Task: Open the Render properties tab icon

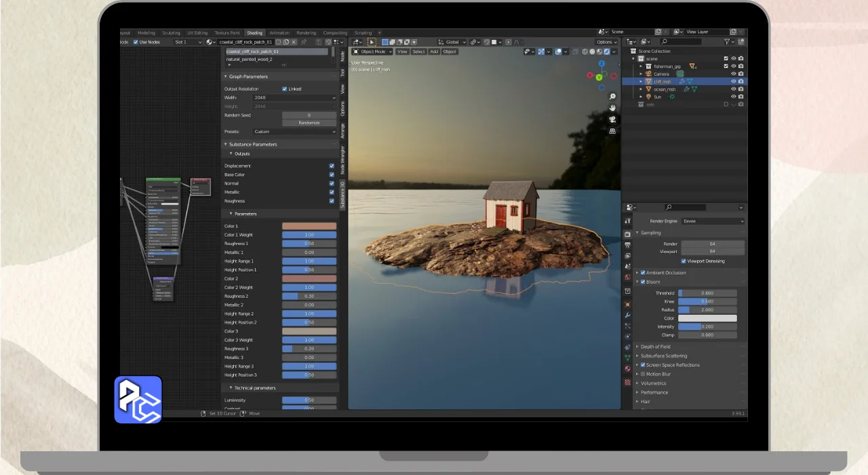Action: coord(628,234)
